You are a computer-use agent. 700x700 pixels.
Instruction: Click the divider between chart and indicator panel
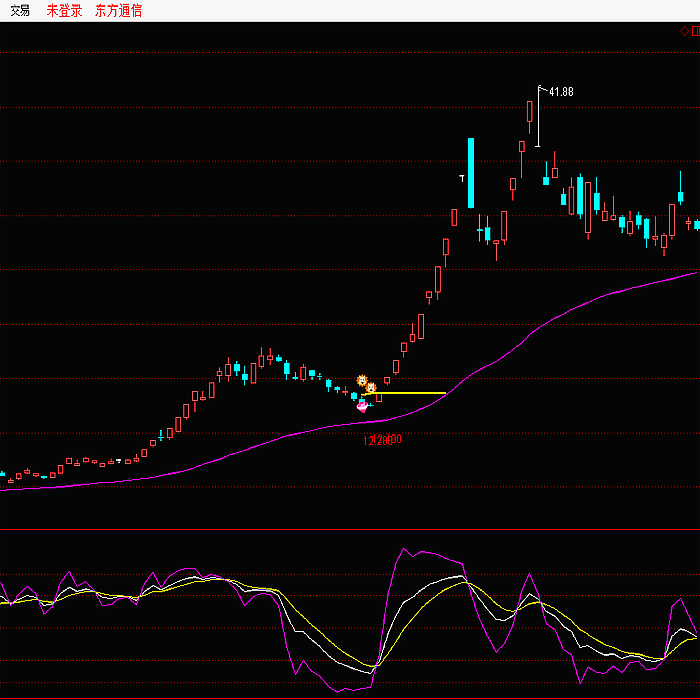point(350,529)
